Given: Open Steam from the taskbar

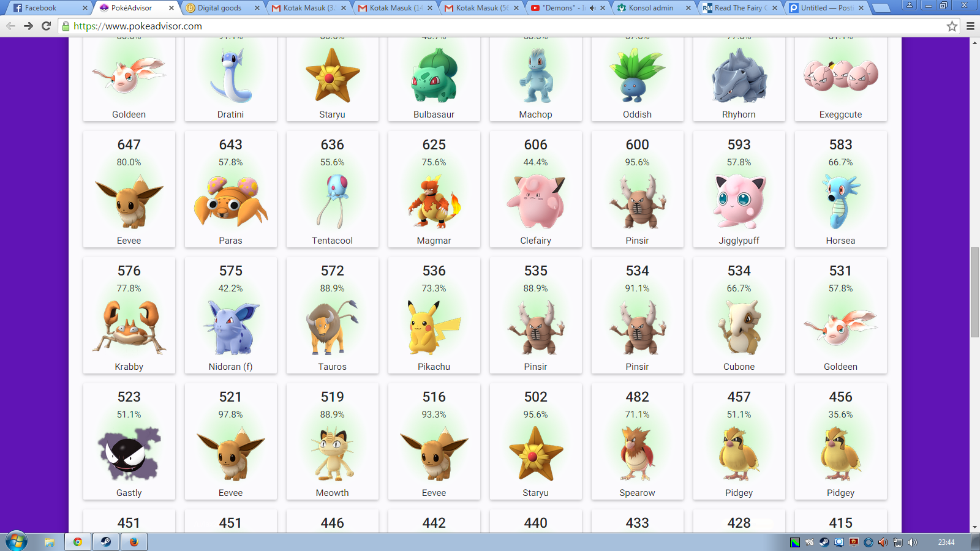Looking at the screenshot, I should 105,542.
